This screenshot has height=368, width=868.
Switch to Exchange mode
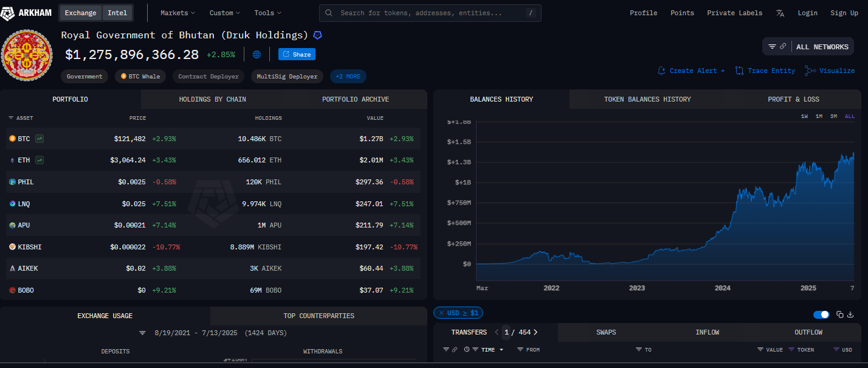(80, 13)
